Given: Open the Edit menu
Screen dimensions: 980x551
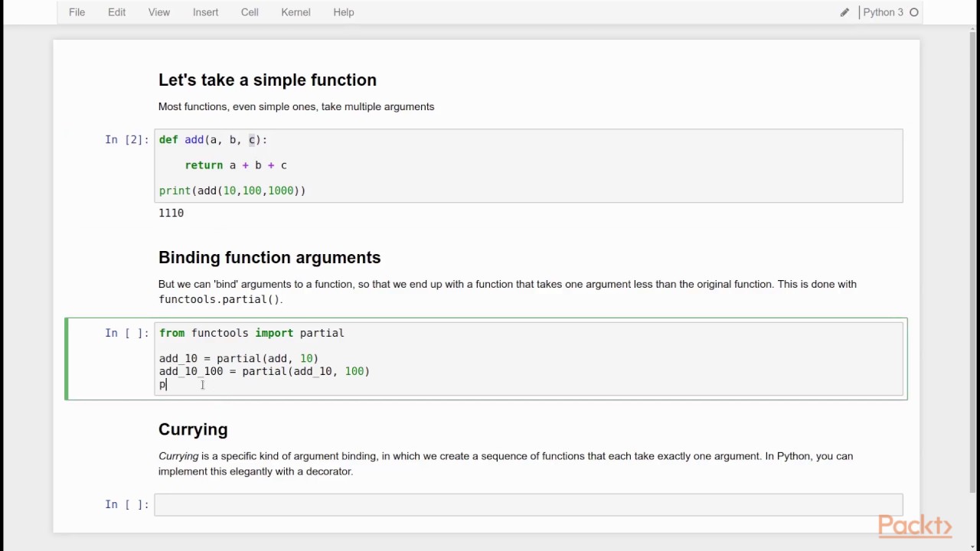Looking at the screenshot, I should (x=116, y=12).
